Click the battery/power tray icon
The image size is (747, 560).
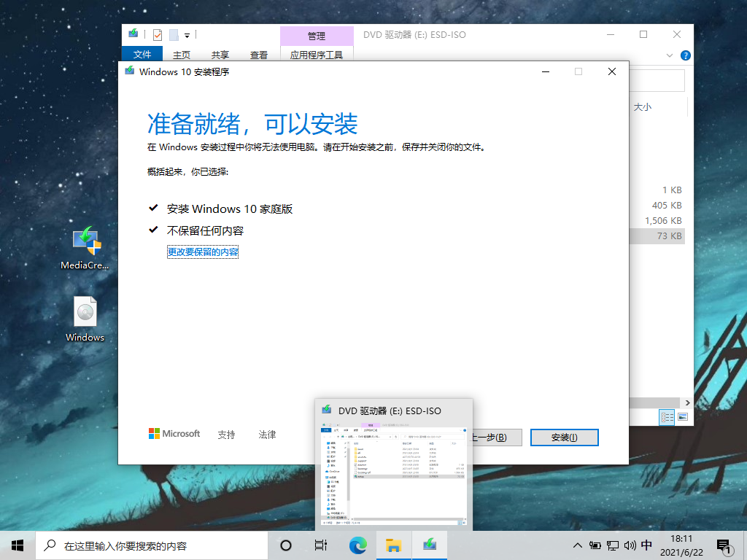[x=595, y=545]
